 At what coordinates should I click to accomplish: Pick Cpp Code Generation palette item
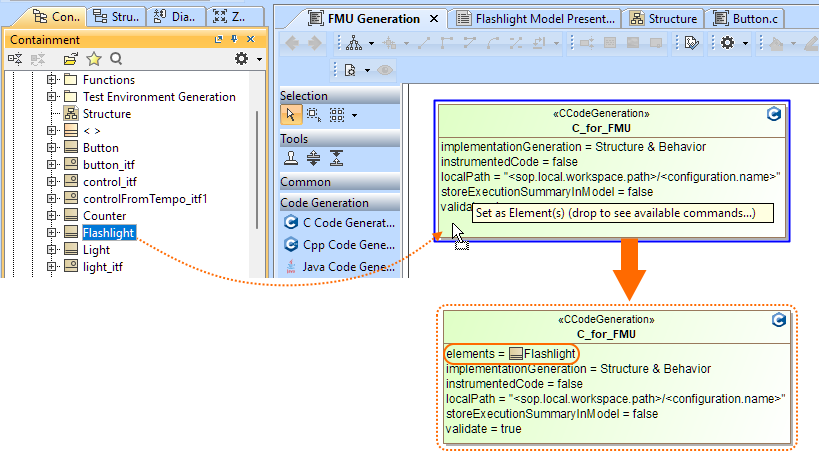(x=340, y=245)
